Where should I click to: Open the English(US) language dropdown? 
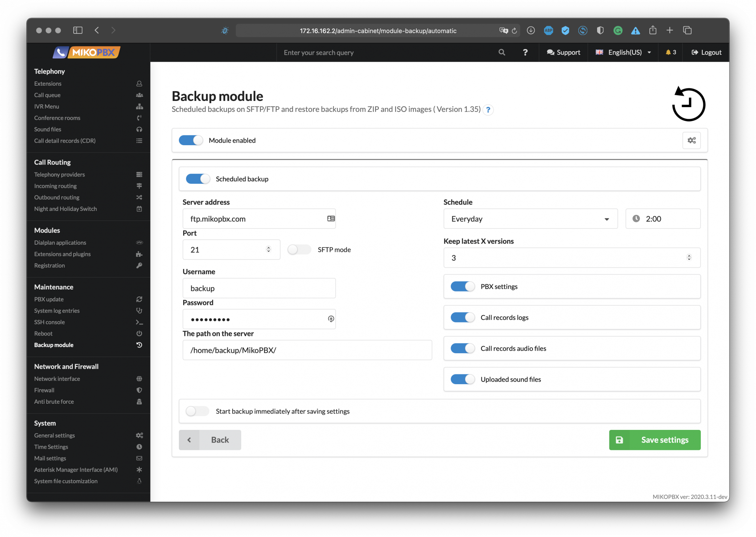[x=623, y=52]
